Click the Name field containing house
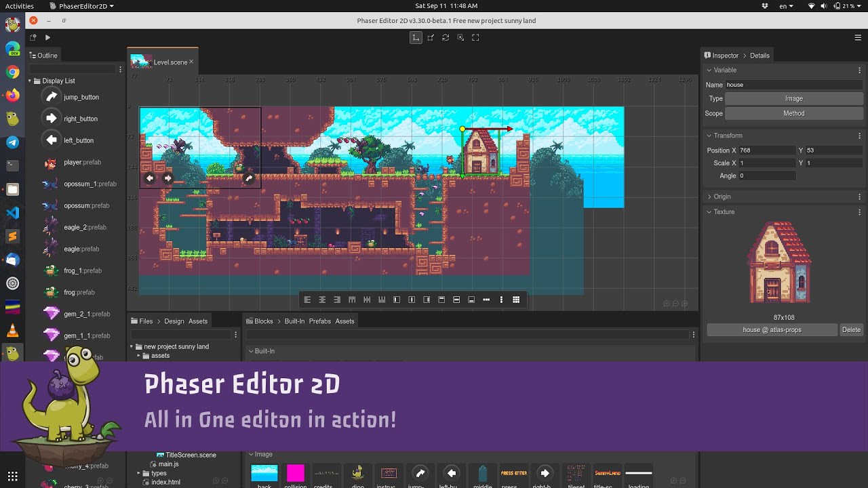Screen dimensions: 868x488 coord(793,85)
